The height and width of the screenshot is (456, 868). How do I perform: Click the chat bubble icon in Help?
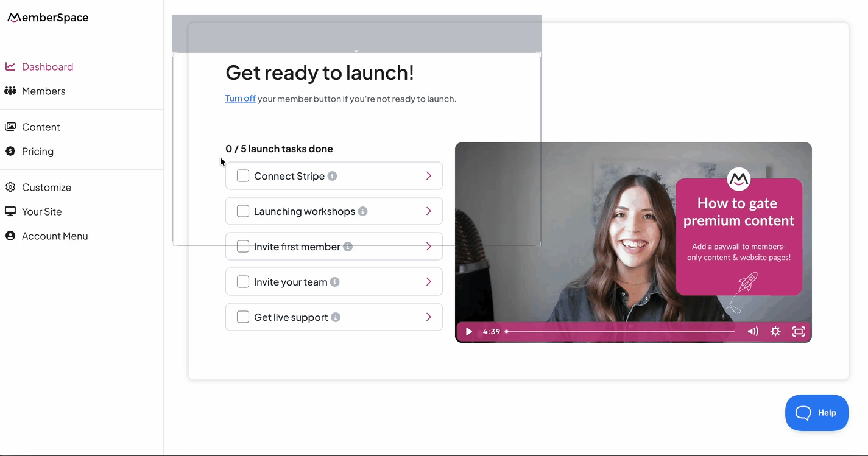coord(803,413)
